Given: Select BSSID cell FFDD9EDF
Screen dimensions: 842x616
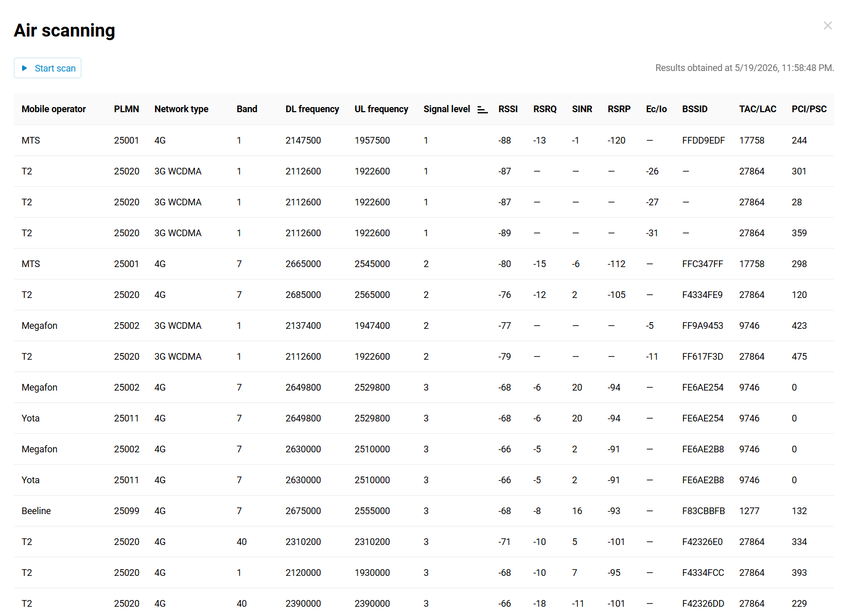Looking at the screenshot, I should pyautogui.click(x=704, y=140).
